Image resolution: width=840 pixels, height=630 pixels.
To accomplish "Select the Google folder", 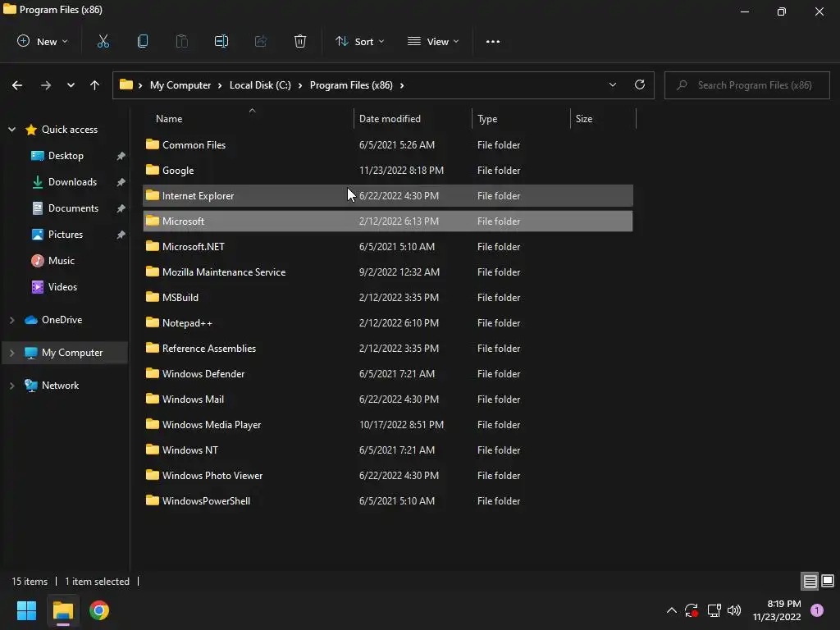I will tap(388, 171).
